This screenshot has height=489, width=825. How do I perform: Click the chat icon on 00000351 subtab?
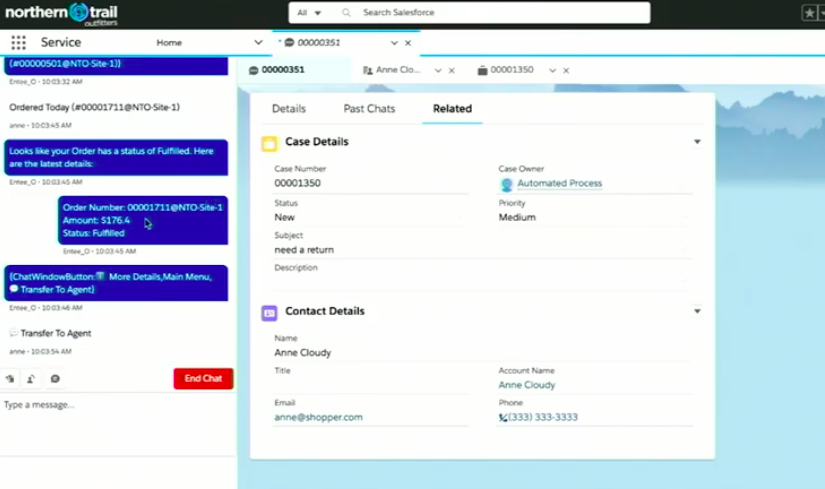[x=254, y=70]
